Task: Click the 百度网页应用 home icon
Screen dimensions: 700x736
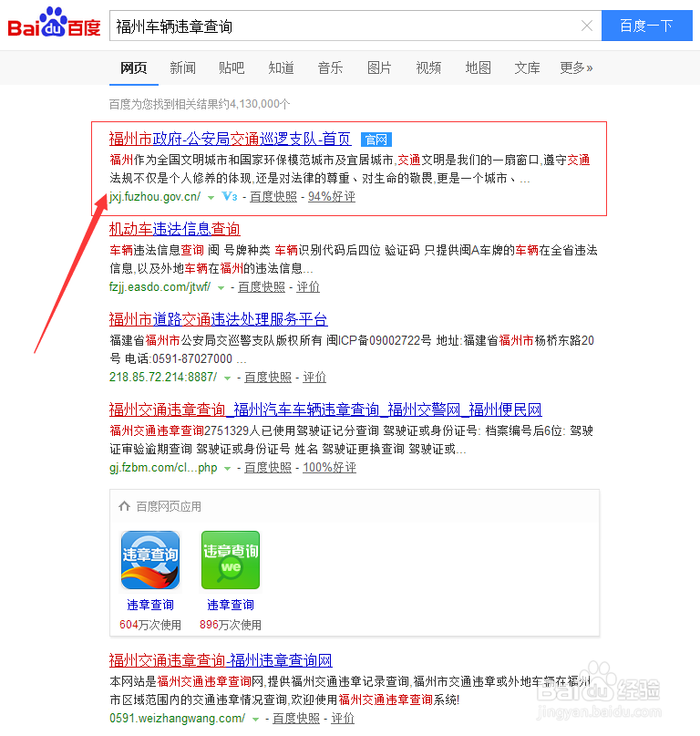Action: point(124,506)
